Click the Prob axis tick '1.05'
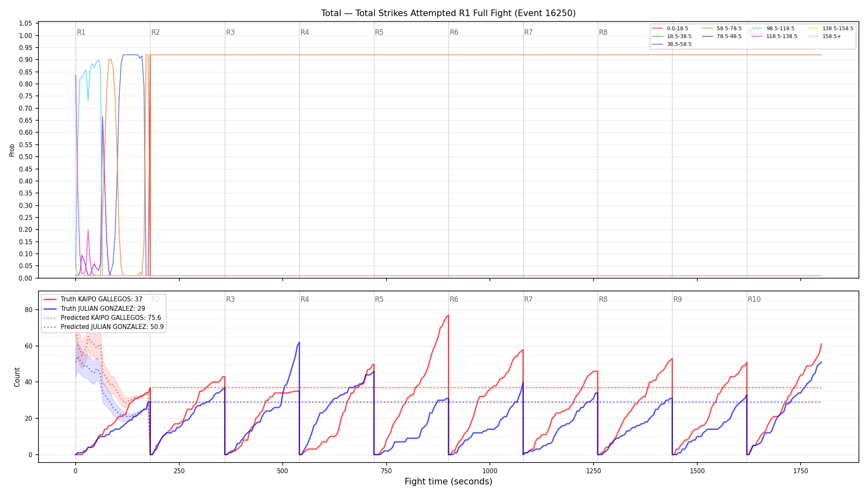Viewport: 868px width, 496px height. (26, 23)
